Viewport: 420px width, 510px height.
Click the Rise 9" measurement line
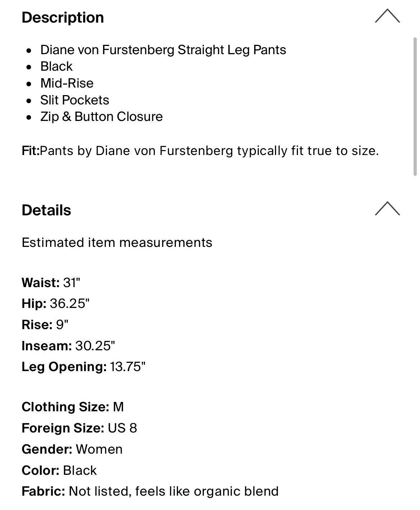click(45, 325)
